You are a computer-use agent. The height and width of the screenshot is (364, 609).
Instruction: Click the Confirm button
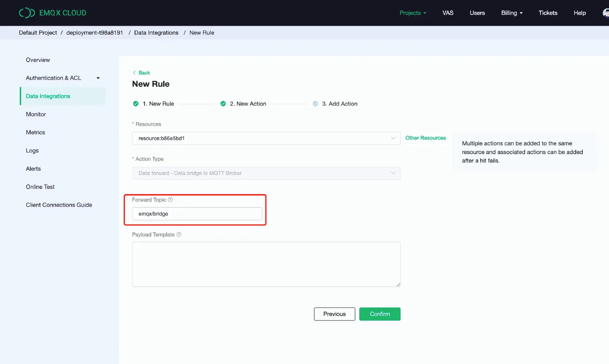pyautogui.click(x=379, y=314)
